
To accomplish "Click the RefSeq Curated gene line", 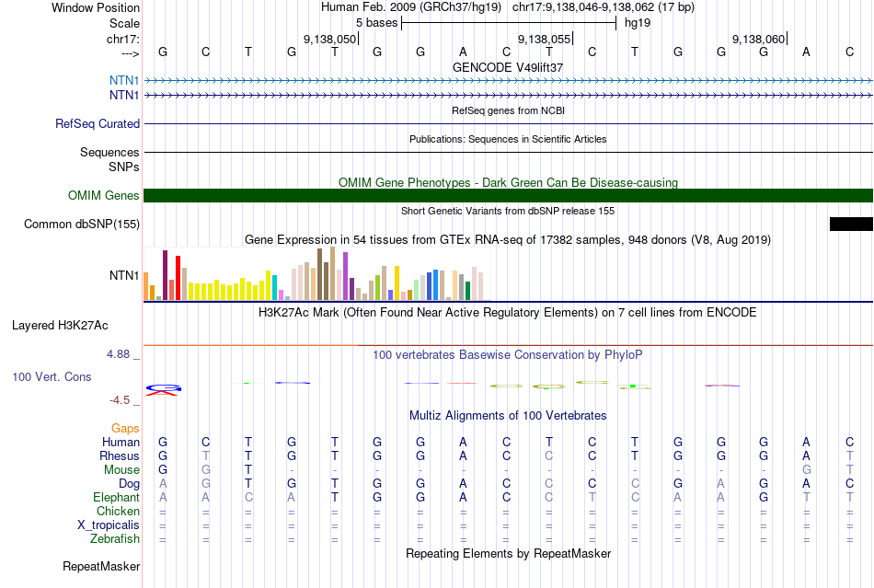I will (509, 123).
